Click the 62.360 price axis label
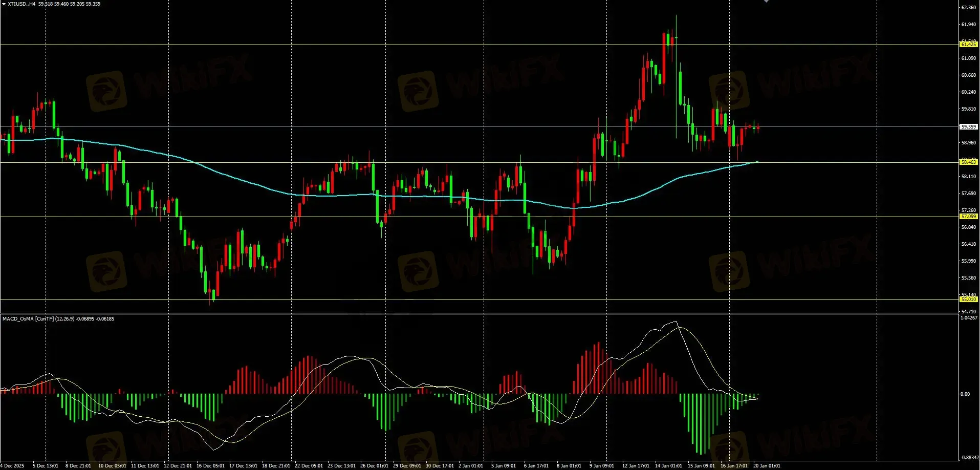The height and width of the screenshot is (470, 980). (x=969, y=8)
